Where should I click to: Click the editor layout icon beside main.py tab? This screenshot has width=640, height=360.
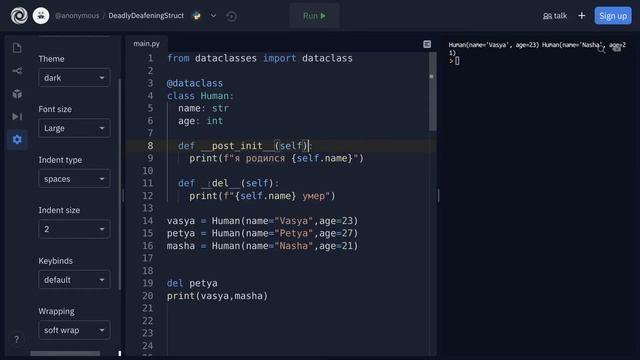(x=427, y=44)
